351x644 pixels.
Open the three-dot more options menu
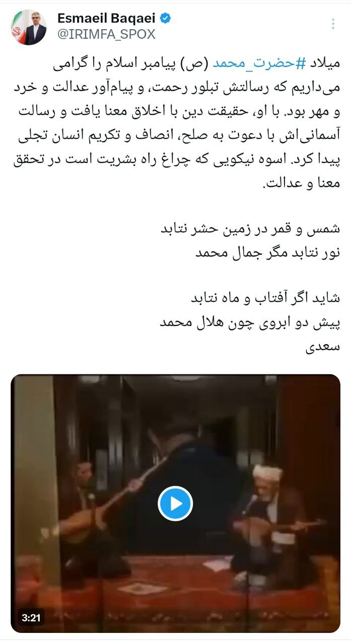(x=332, y=24)
